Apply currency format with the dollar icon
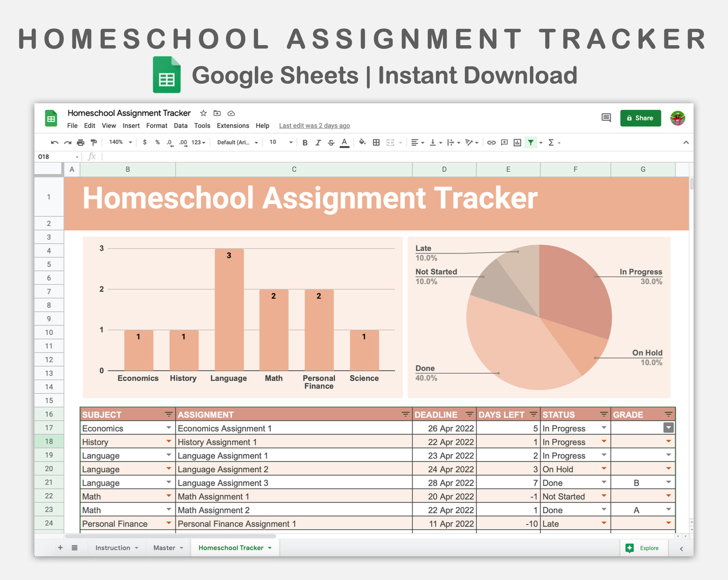The height and width of the screenshot is (580, 728). pyautogui.click(x=145, y=142)
